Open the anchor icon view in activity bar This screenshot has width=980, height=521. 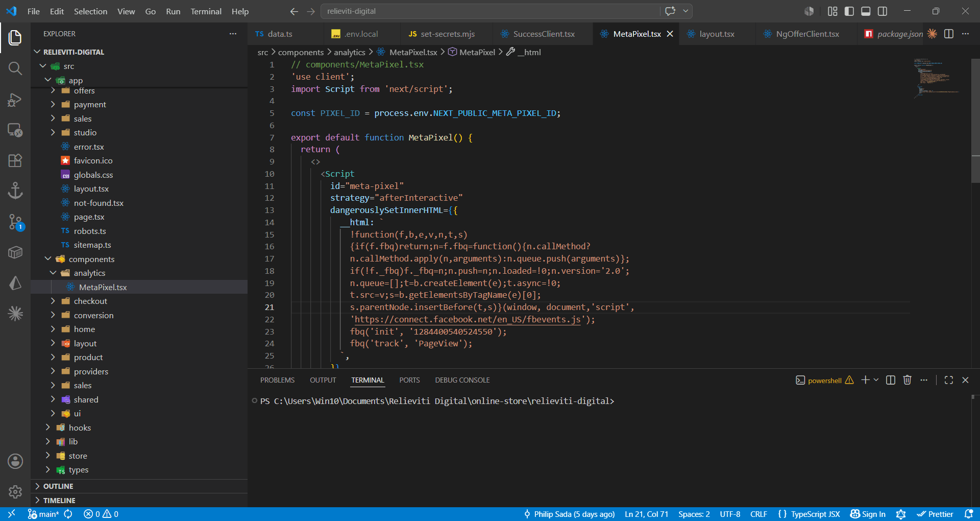click(x=15, y=191)
